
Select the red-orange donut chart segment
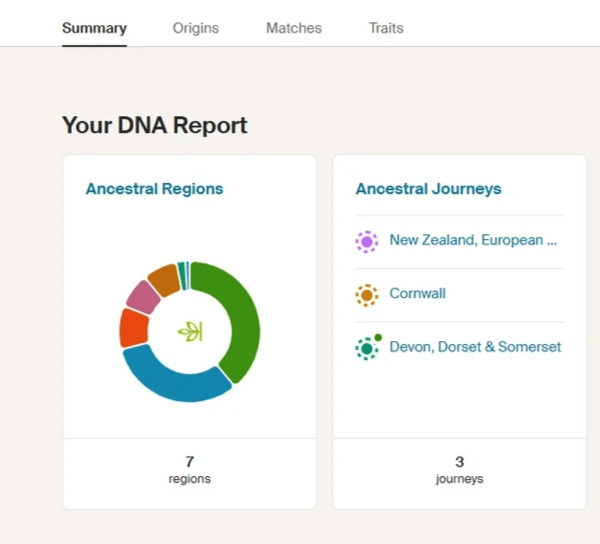pos(133,327)
